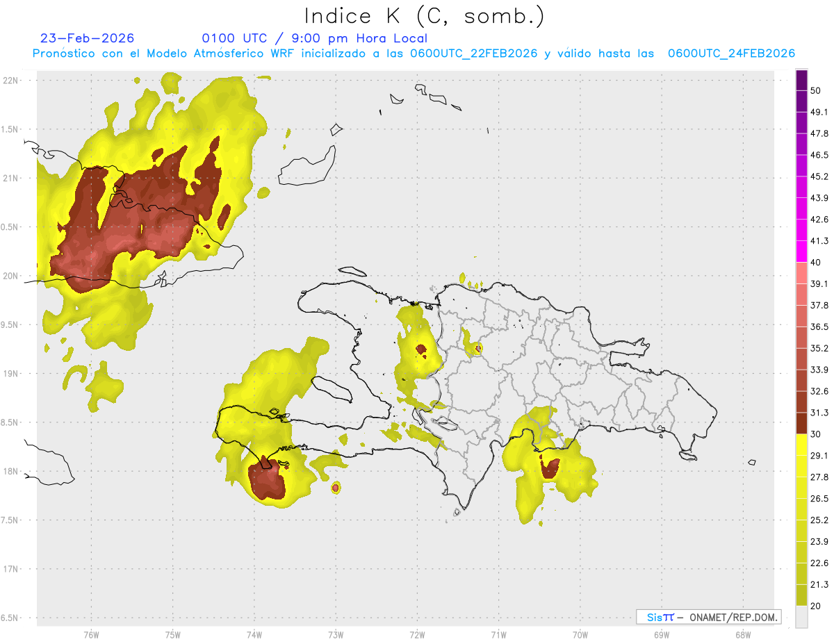
Task: Click the "29.1" color scale value
Action: [819, 456]
